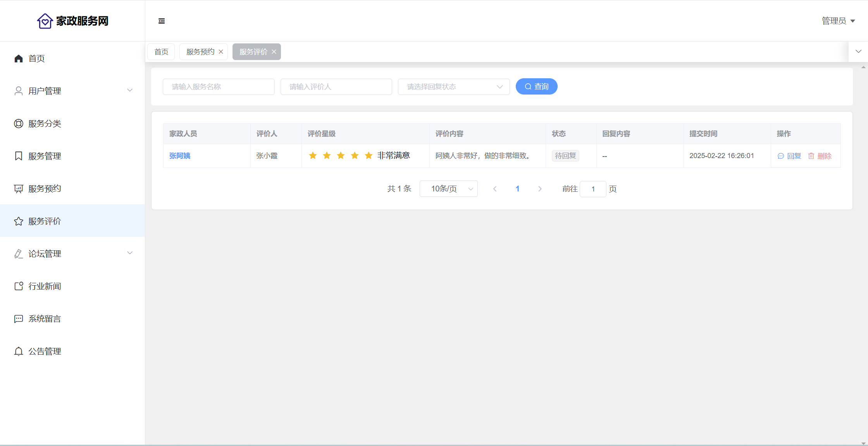Click the hamburger menu collapse icon
The image size is (868, 446).
point(162,21)
